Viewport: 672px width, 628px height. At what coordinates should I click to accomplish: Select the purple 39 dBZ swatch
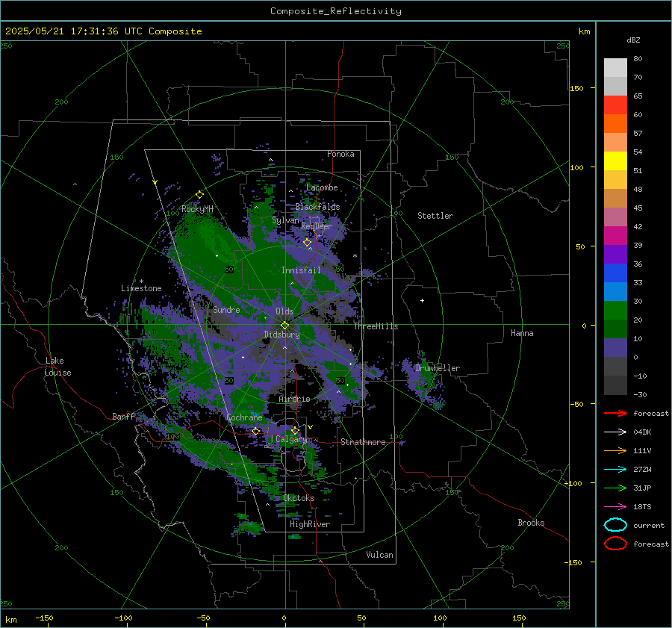click(615, 254)
